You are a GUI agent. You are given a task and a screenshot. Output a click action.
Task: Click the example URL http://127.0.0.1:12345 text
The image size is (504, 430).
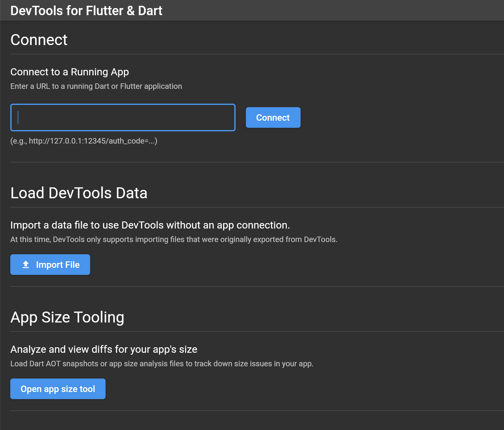(84, 141)
